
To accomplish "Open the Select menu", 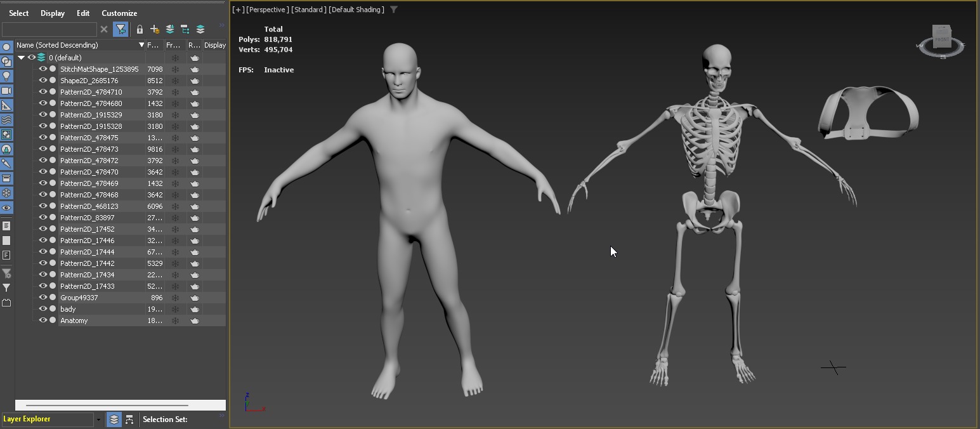I will 19,13.
